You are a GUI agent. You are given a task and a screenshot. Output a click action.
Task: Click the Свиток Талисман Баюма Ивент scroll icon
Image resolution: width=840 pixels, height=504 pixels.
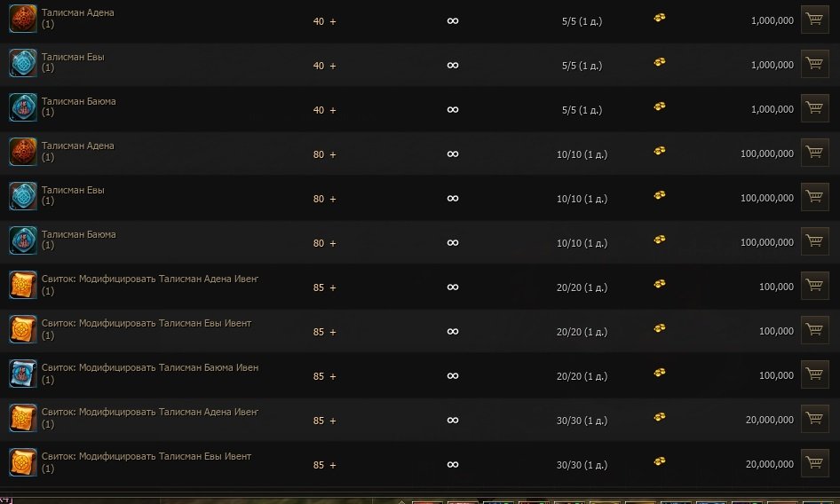coord(22,374)
